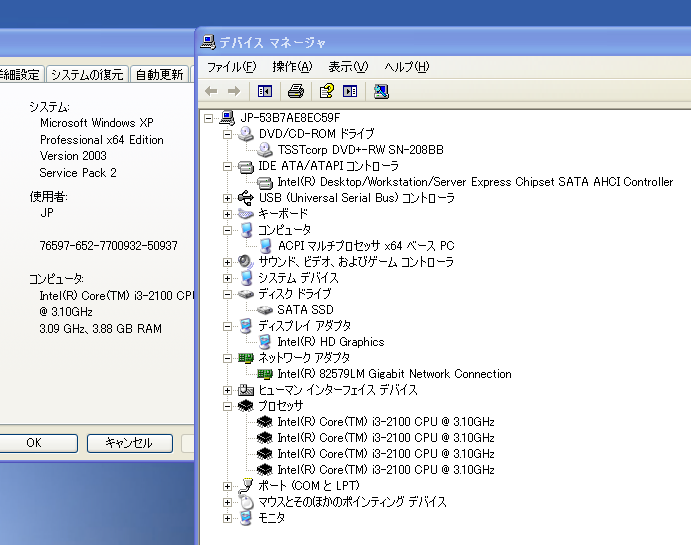The width and height of the screenshot is (691, 545).
Task: Collapse the プロセッサ branch
Action: coord(227,406)
